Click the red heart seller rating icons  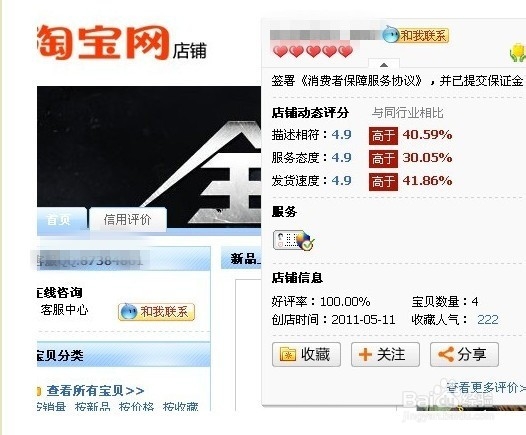coord(313,51)
